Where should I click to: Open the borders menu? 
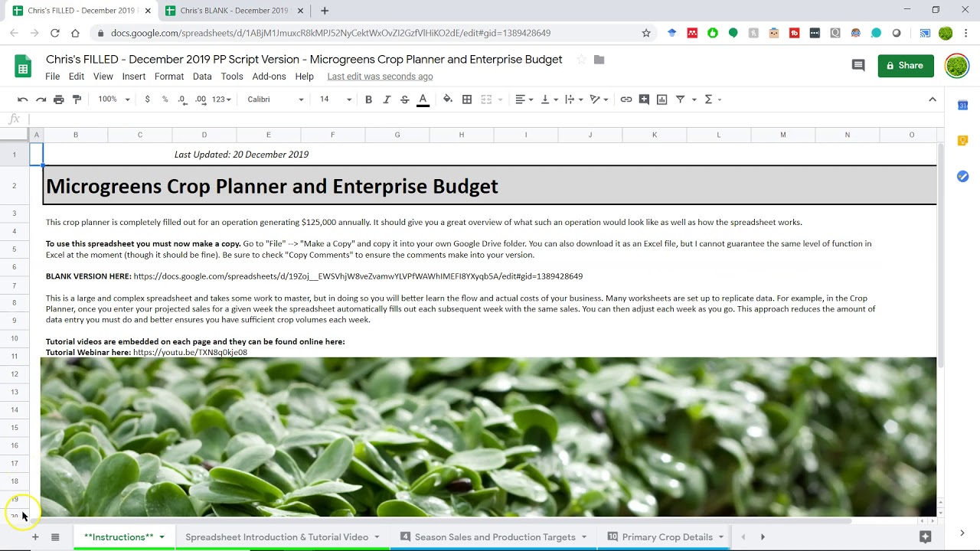tap(467, 99)
